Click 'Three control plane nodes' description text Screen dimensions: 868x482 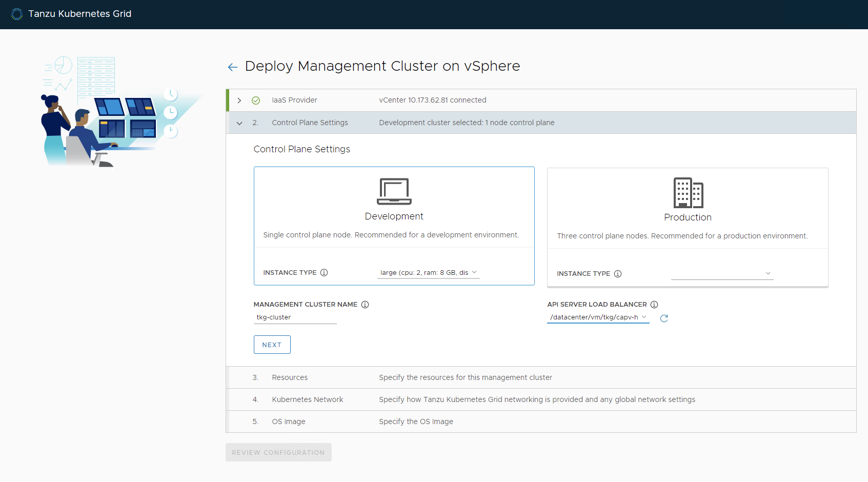[682, 236]
